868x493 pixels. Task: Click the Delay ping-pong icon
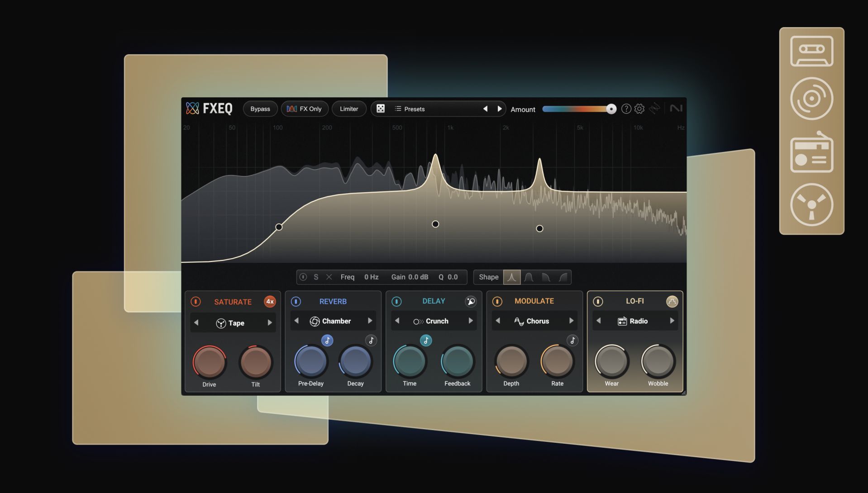point(471,302)
